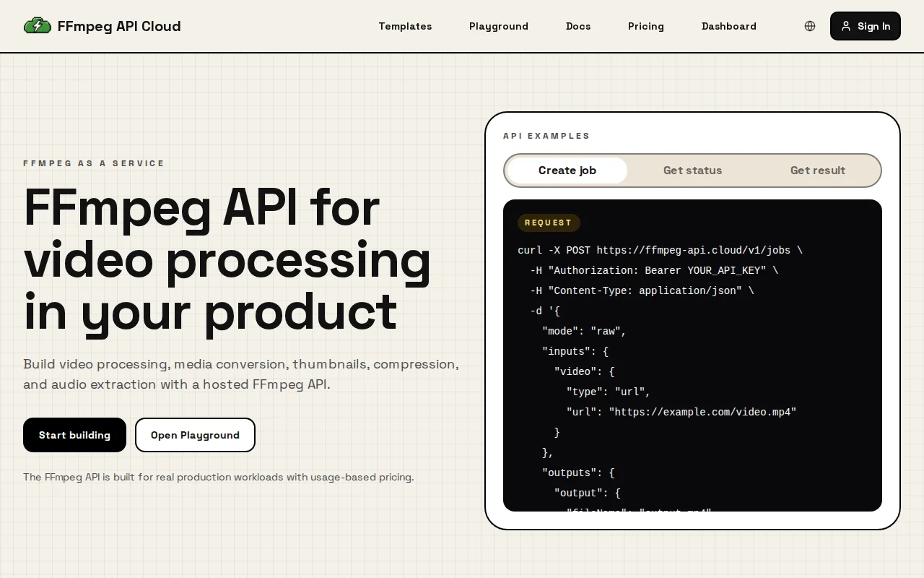Image resolution: width=924 pixels, height=578 pixels.
Task: Click the green cloud logo icon
Action: [38, 26]
